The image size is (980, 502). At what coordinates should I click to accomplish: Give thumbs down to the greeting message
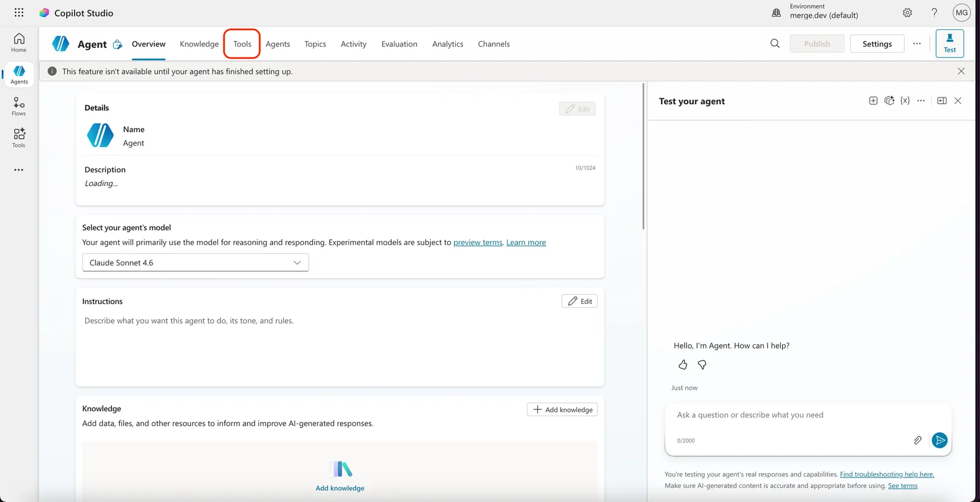coord(702,365)
